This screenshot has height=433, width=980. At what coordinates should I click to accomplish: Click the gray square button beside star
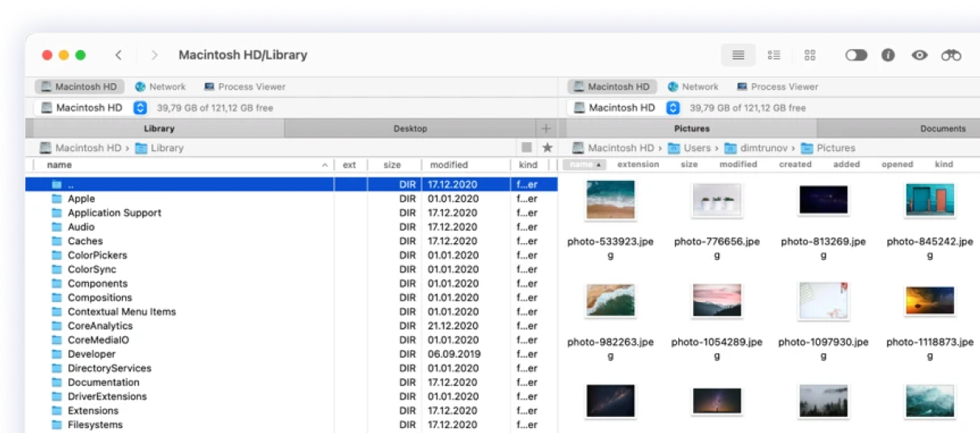click(x=526, y=148)
